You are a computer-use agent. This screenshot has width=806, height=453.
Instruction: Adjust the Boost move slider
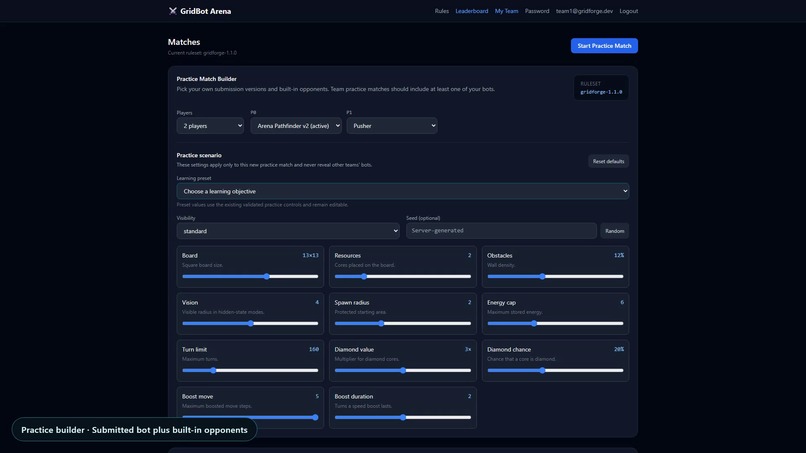(250, 418)
